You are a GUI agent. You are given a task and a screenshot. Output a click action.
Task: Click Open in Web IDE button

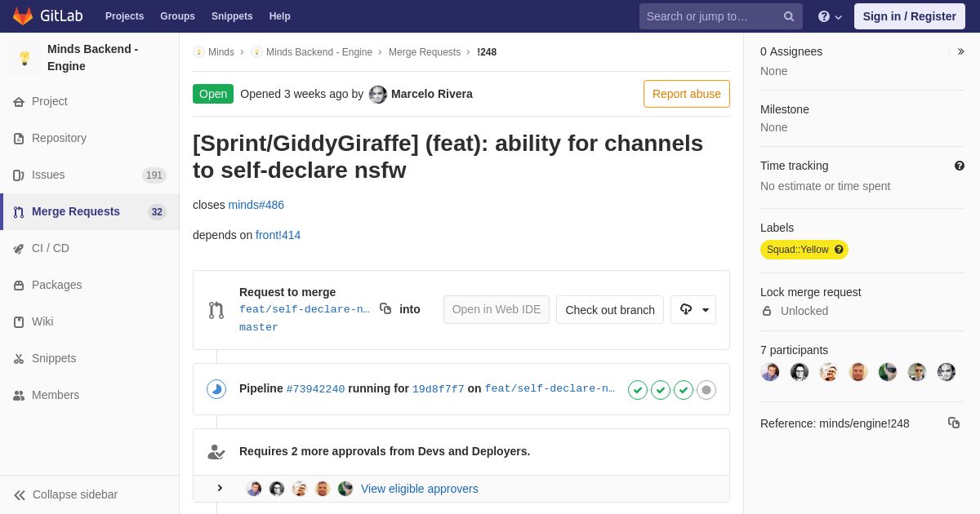[497, 309]
